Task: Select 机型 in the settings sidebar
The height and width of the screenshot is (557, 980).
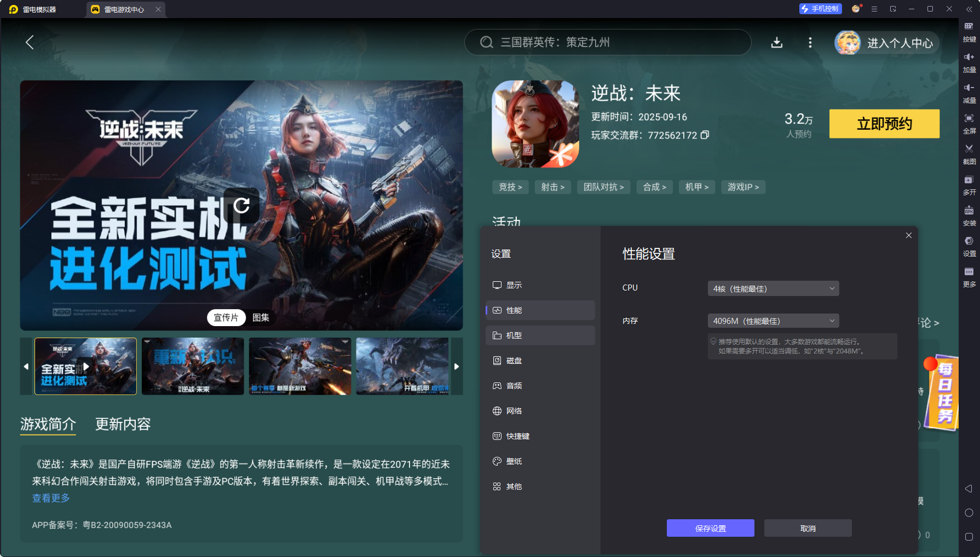Action: pos(540,335)
